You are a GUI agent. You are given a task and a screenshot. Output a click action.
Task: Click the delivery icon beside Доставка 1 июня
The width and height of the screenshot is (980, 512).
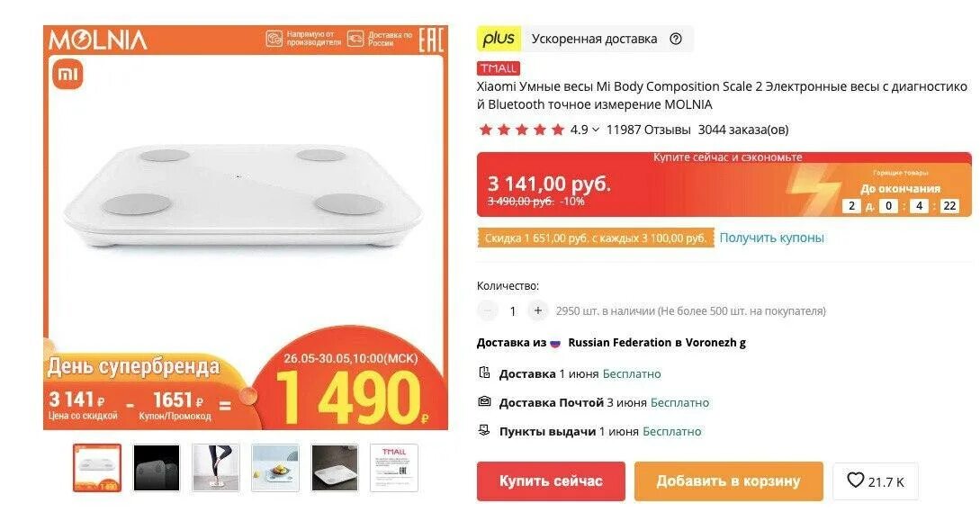tap(484, 373)
